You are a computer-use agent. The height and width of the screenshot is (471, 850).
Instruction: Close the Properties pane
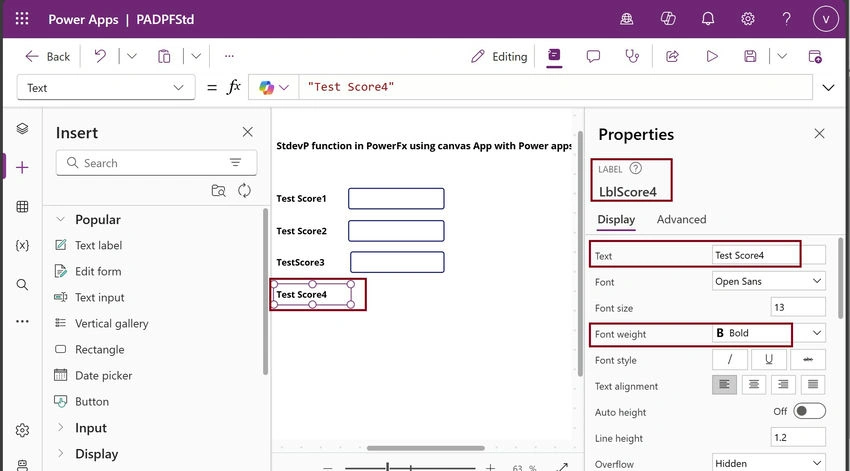pyautogui.click(x=819, y=133)
